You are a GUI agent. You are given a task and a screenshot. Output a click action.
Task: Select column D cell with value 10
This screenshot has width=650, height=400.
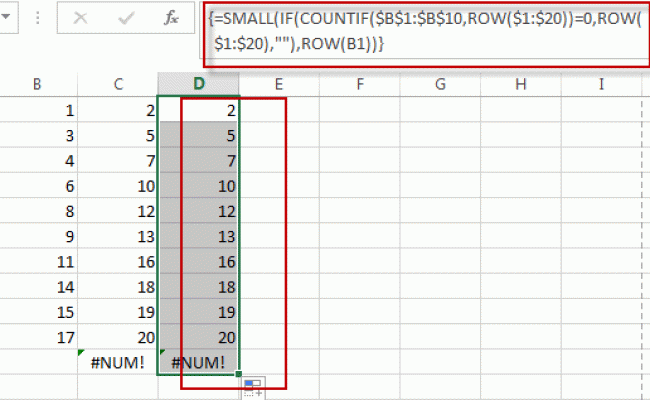[x=199, y=186]
